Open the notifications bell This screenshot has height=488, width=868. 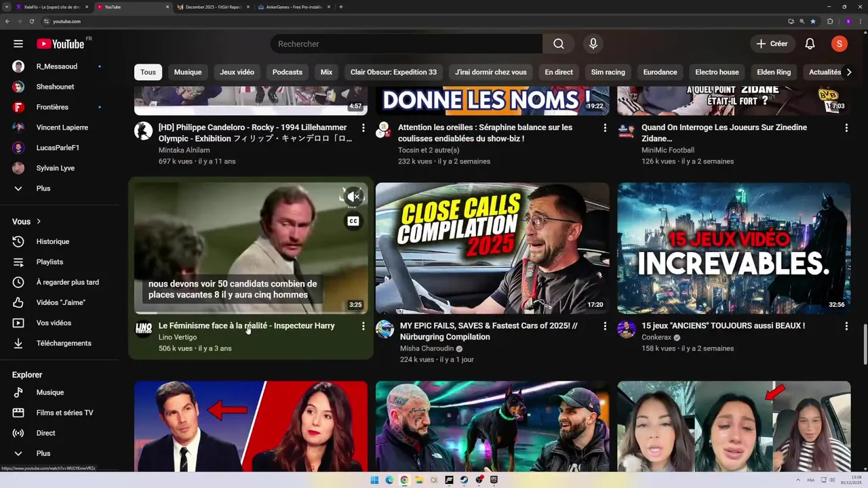click(810, 44)
